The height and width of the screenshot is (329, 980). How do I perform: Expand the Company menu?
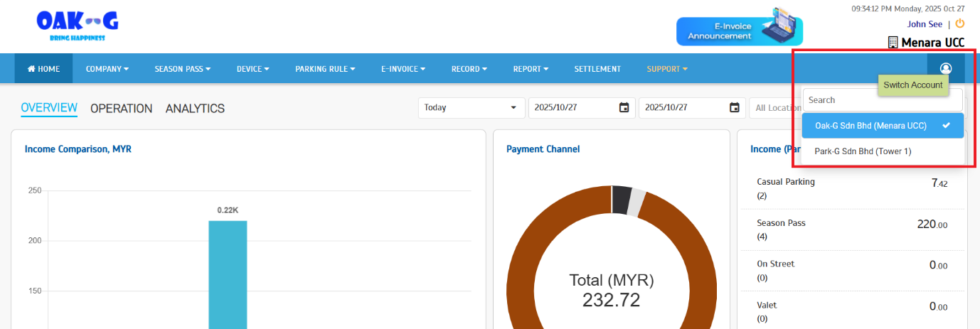coord(107,69)
